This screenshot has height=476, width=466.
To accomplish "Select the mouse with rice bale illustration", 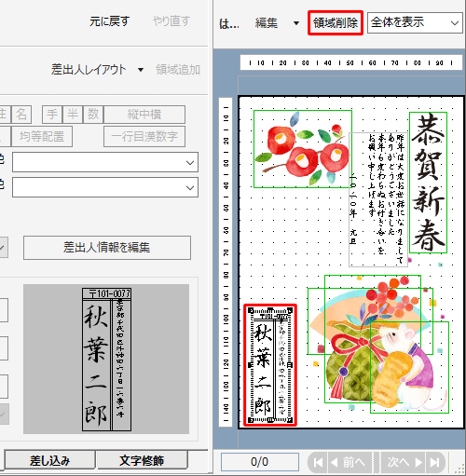I will [x=409, y=367].
